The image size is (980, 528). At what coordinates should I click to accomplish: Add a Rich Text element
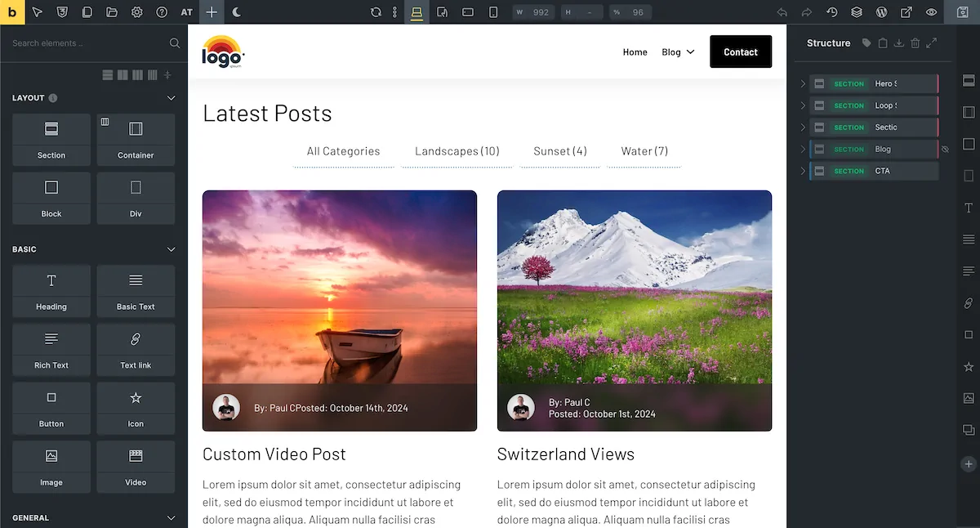(51, 350)
